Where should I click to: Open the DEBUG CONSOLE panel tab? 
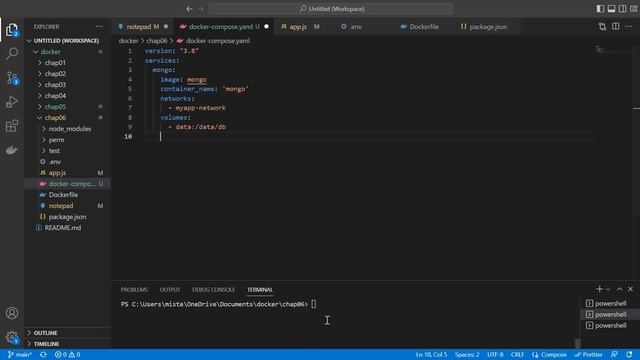213,289
